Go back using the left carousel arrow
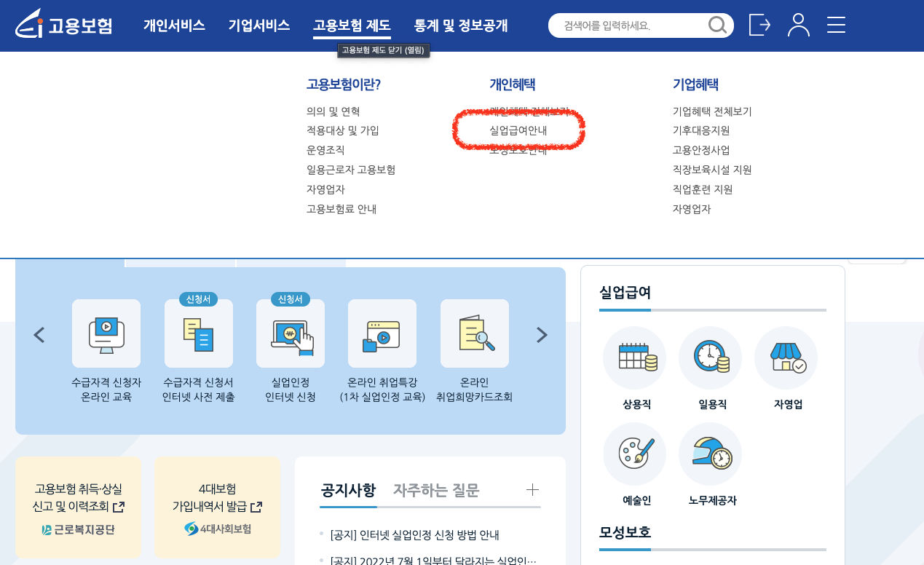Viewport: 924px width, 565px height. point(39,335)
